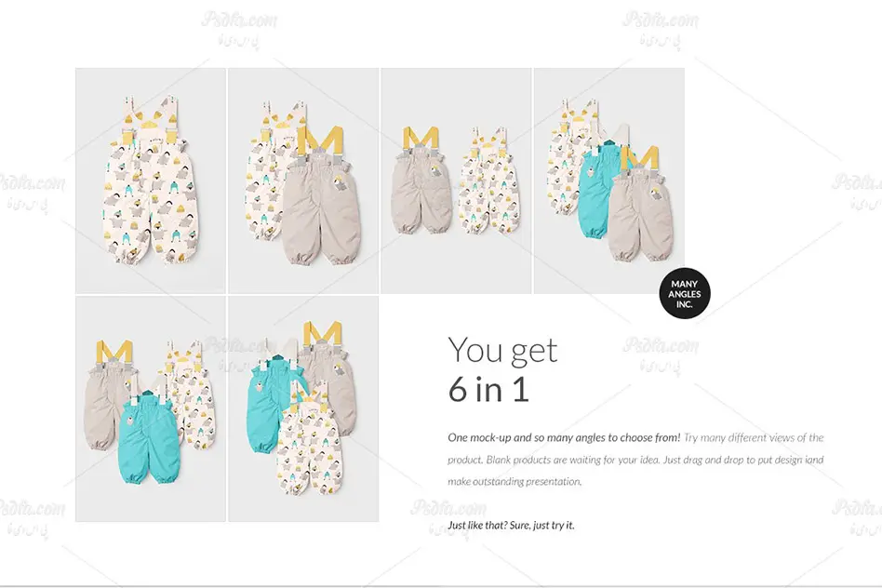
Task: Click the teal overalls in the fourth mock-up
Action: click(x=600, y=192)
